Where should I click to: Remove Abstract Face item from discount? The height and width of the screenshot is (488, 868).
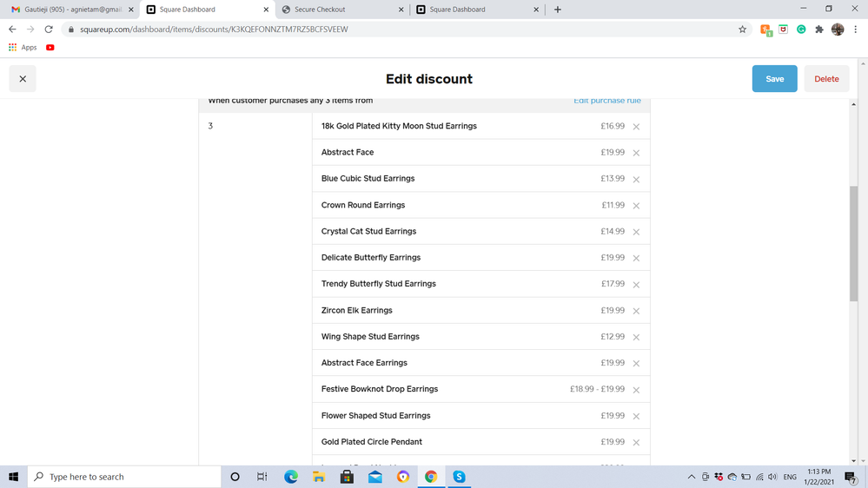pos(636,153)
